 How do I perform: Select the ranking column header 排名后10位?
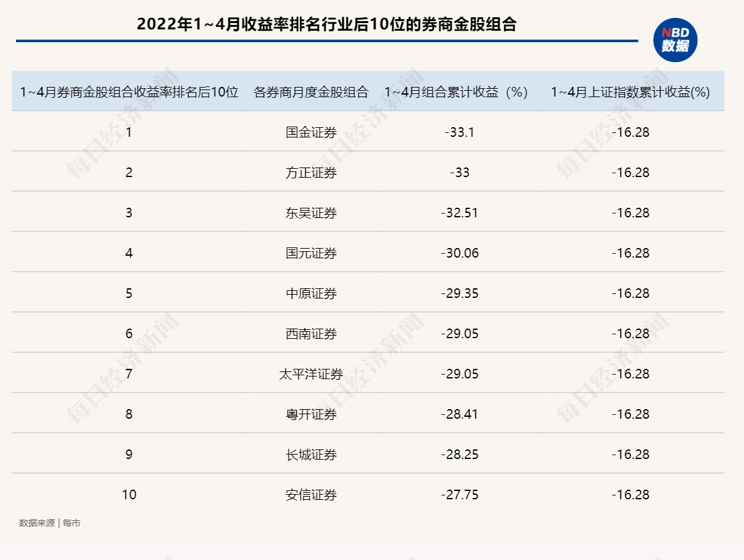(x=129, y=92)
